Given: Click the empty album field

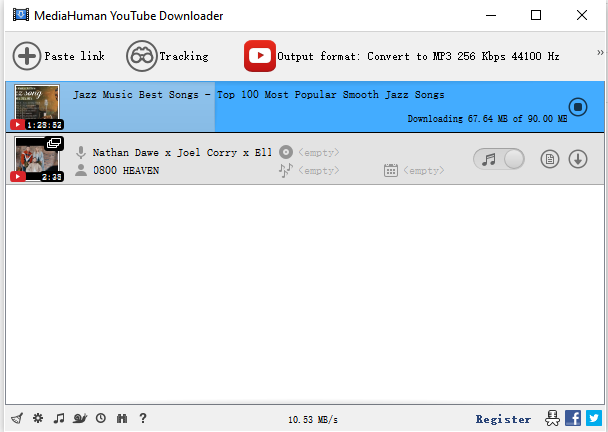Looking at the screenshot, I should 318,152.
